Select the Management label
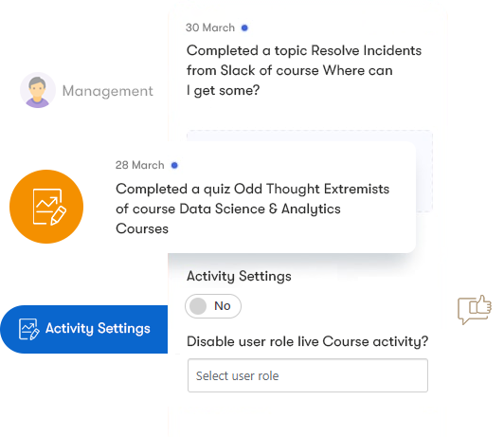 pyautogui.click(x=108, y=91)
